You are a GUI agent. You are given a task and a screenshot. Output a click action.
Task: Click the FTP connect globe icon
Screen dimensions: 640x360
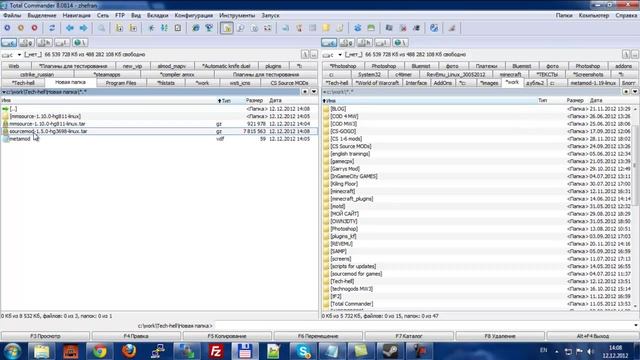click(196, 28)
